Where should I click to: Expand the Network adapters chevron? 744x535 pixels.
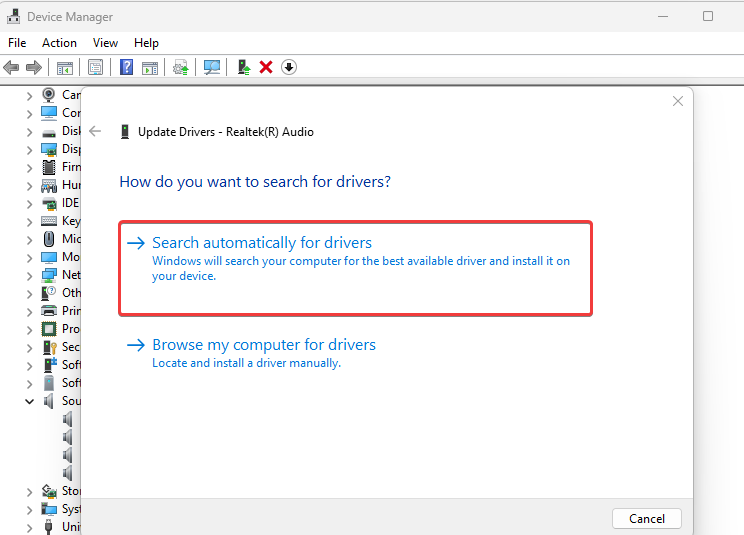point(29,276)
